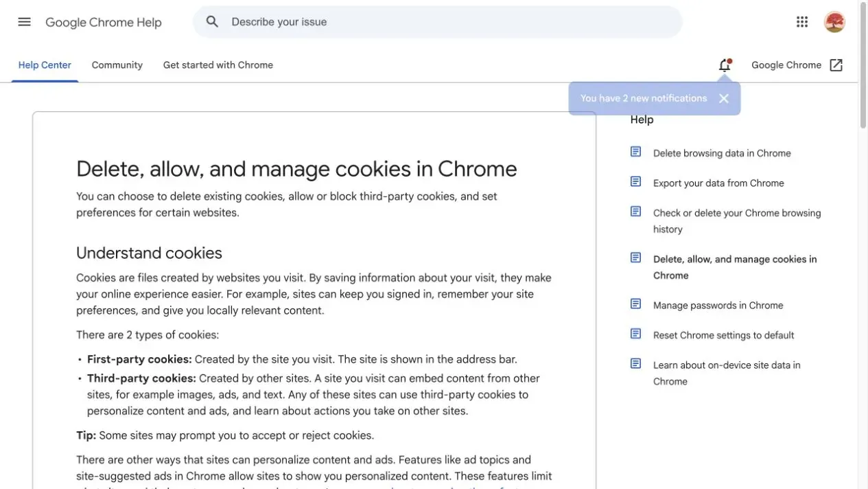This screenshot has height=489, width=868.
Task: Click article icon beside Delete browsing data
Action: click(x=636, y=152)
